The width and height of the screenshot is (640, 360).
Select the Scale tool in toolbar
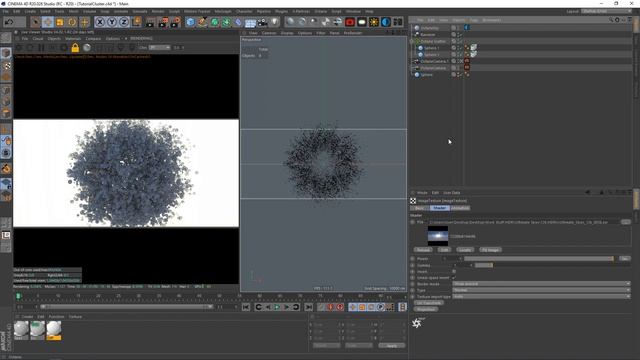coord(60,22)
